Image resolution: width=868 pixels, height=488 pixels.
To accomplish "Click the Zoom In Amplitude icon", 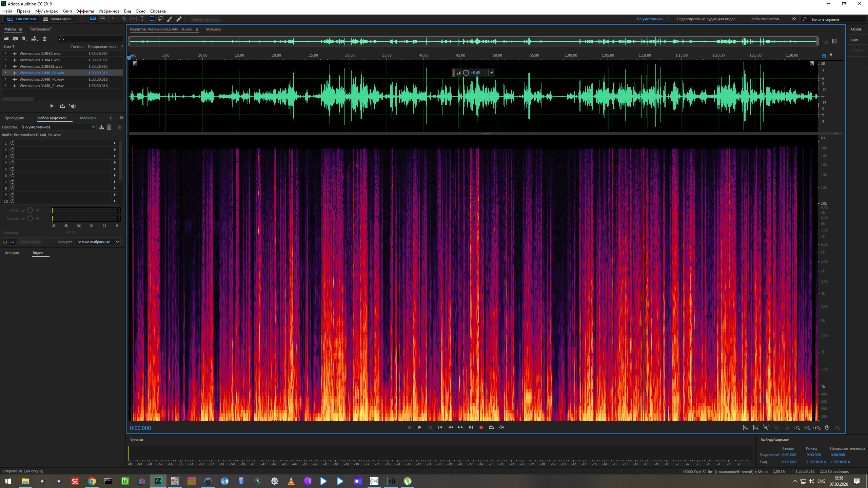I will [x=745, y=428].
